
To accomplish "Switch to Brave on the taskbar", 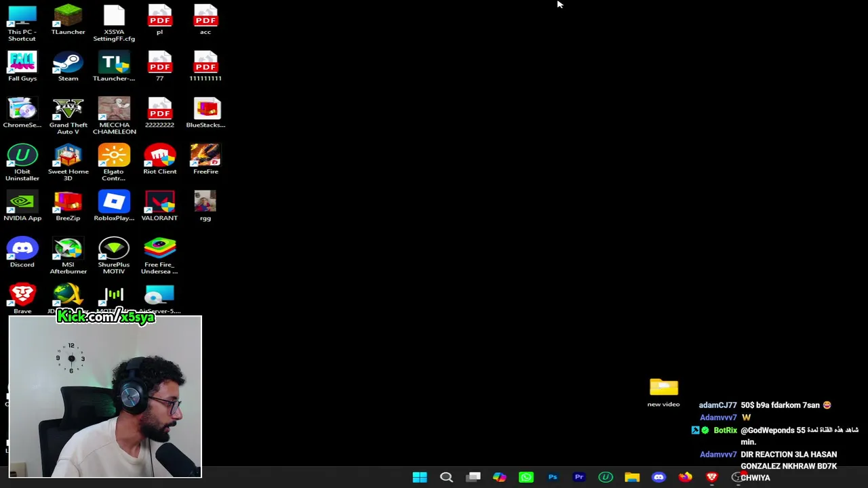I will pyautogui.click(x=712, y=477).
